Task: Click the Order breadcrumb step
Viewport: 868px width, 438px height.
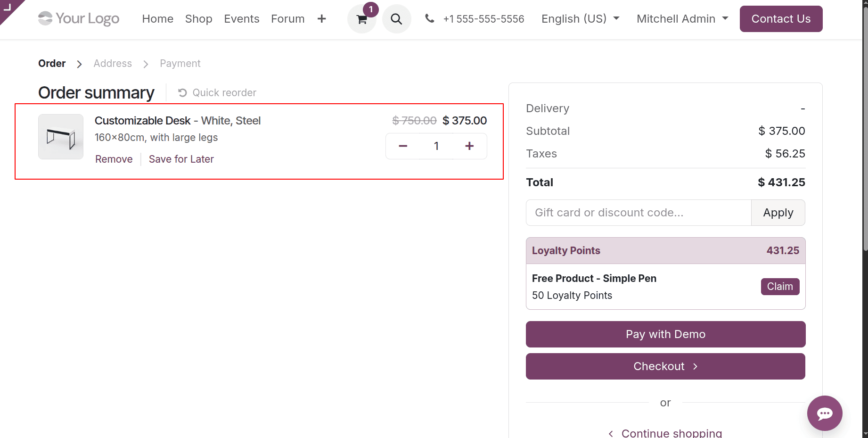Action: coord(52,63)
